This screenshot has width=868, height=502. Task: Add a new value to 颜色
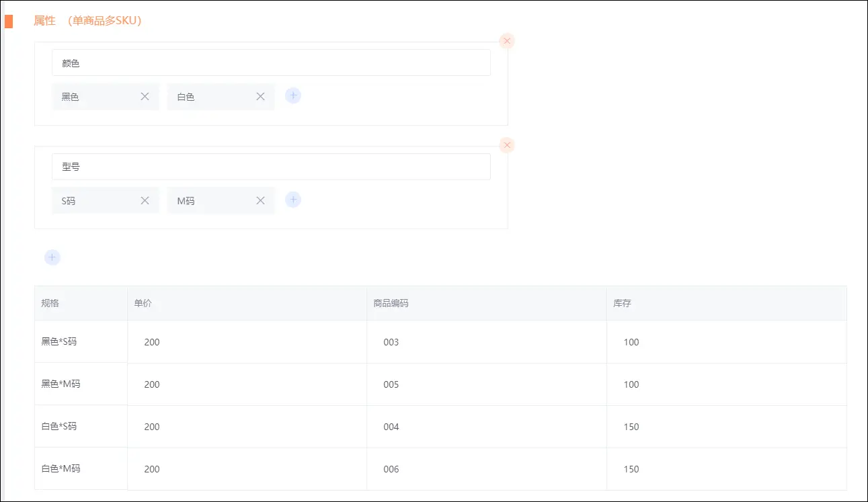(293, 95)
